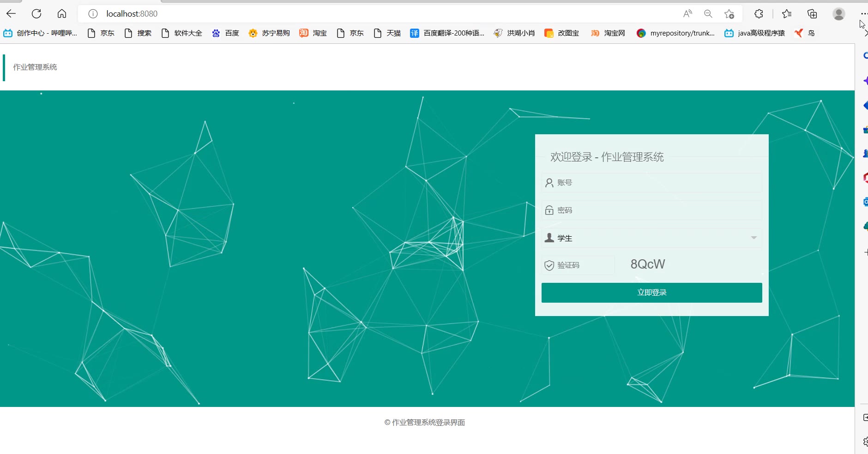Open the 京东 bookmark beside 搜索
The width and height of the screenshot is (868, 454).
[101, 33]
